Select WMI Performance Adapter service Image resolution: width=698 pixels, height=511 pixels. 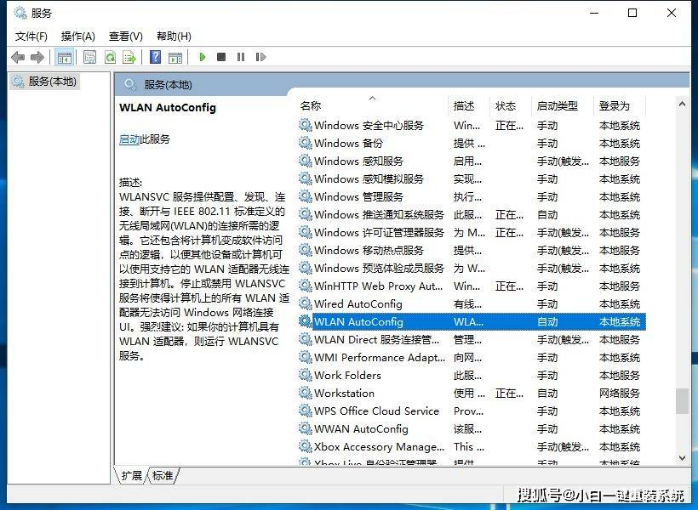coord(471,357)
